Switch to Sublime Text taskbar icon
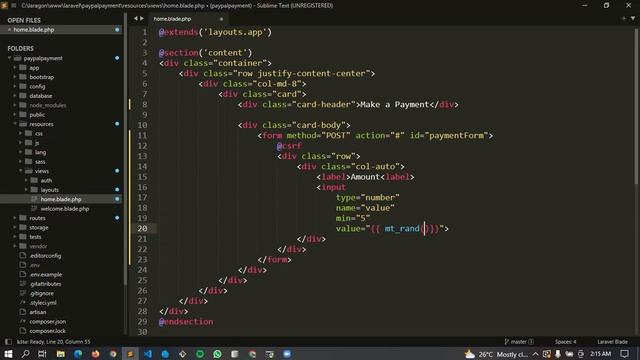 (130, 354)
